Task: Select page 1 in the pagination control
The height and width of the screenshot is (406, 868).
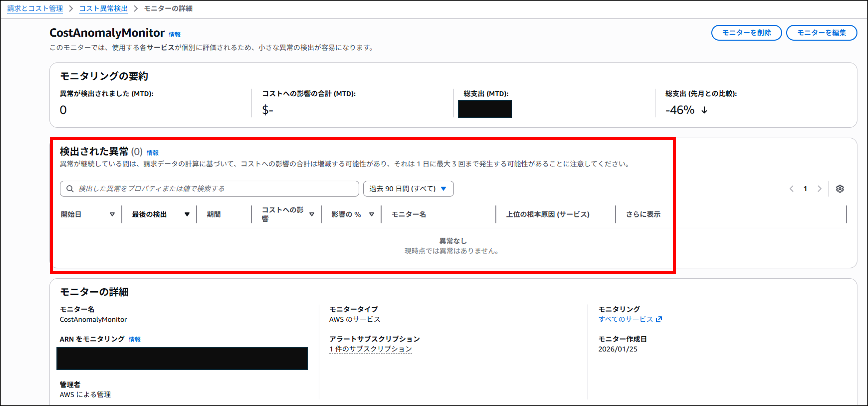Action: tap(805, 189)
